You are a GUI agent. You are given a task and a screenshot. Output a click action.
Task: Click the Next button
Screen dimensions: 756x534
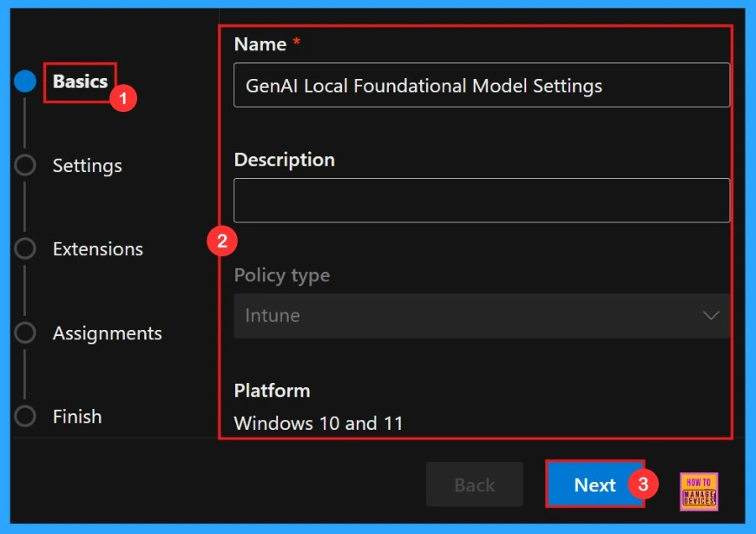click(x=595, y=485)
